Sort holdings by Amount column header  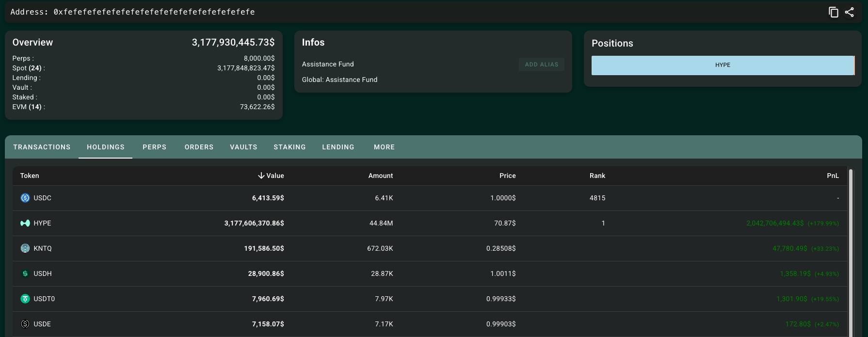coord(381,176)
